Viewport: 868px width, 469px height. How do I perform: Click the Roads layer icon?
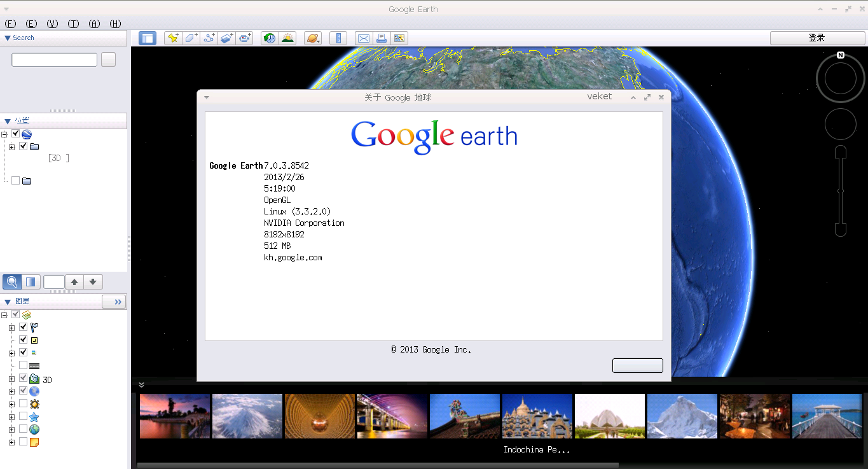(x=34, y=365)
